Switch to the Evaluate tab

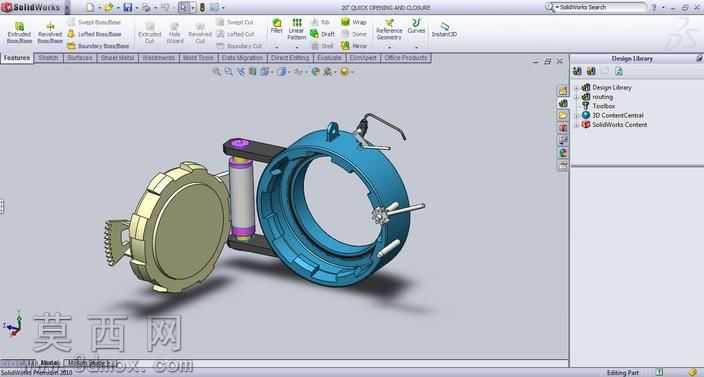pos(329,58)
